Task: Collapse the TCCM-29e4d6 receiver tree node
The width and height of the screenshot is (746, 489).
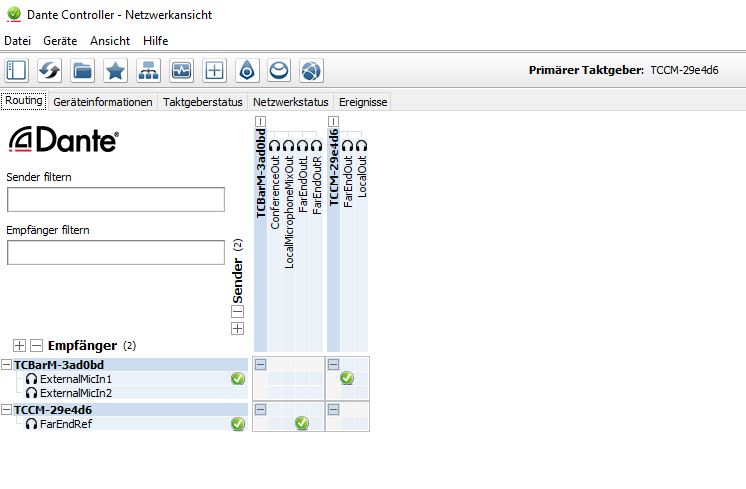Action: click(x=7, y=410)
